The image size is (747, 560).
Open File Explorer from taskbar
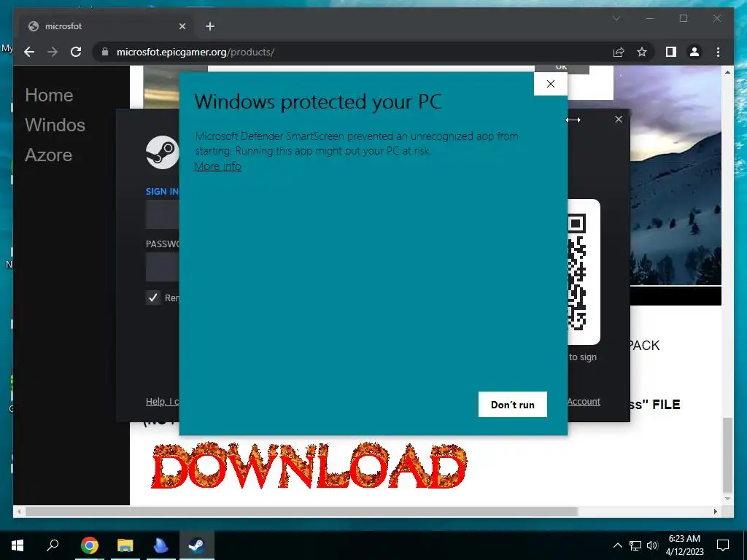click(x=125, y=545)
